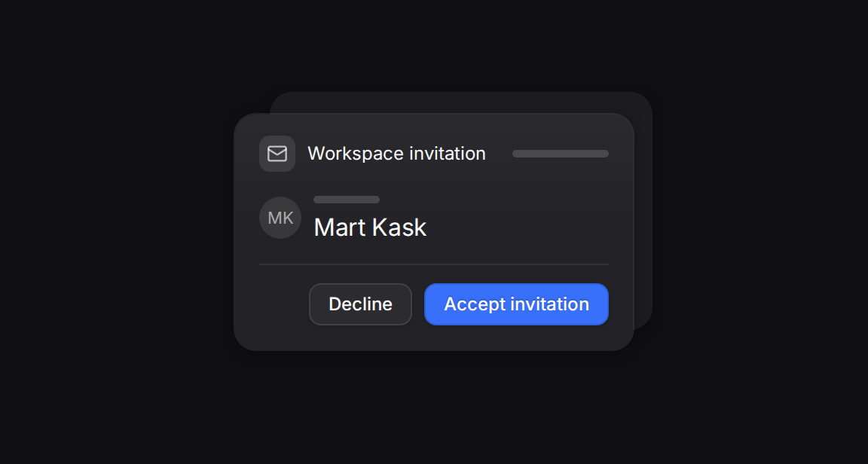Click the Workspace invitation title text
868x464 pixels.
click(x=396, y=154)
